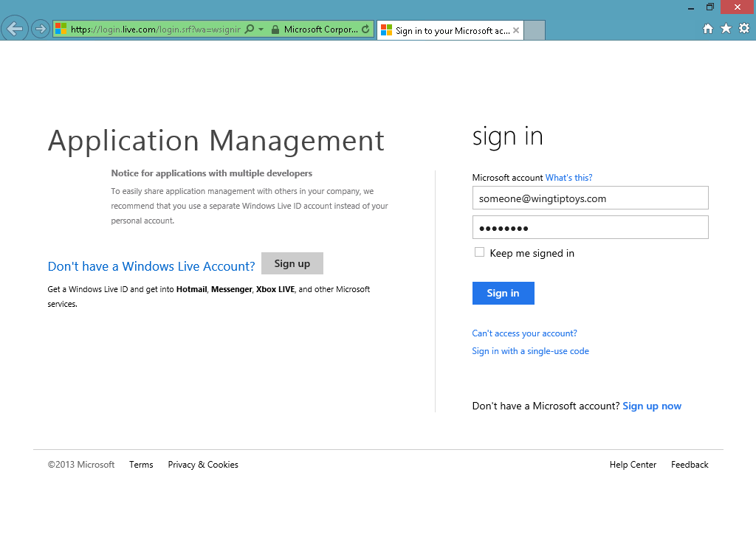The image size is (756, 537).
Task: Minimize the browser window
Action: click(x=691, y=7)
